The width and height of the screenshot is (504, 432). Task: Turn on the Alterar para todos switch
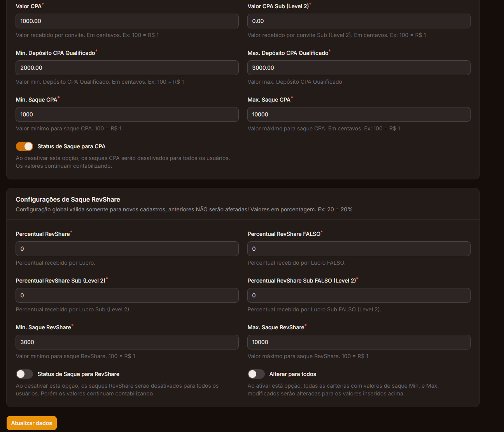256,374
